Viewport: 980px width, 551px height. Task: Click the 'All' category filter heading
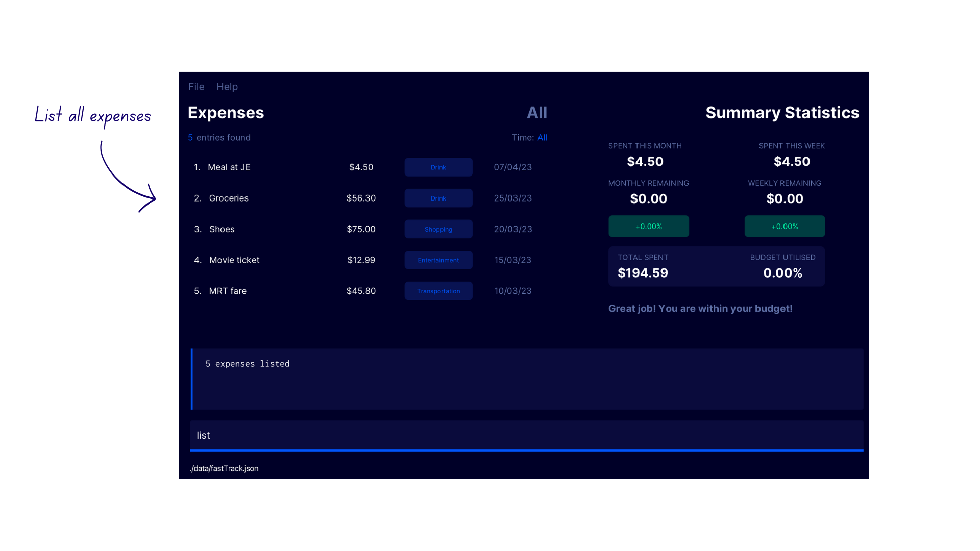(x=537, y=113)
